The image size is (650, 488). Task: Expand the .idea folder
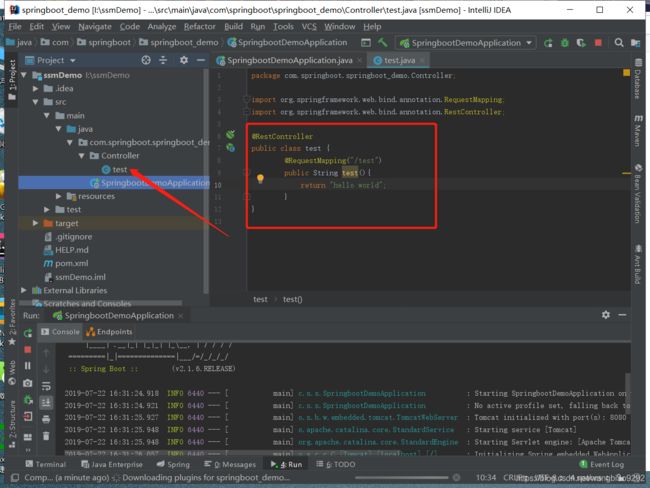(36, 88)
